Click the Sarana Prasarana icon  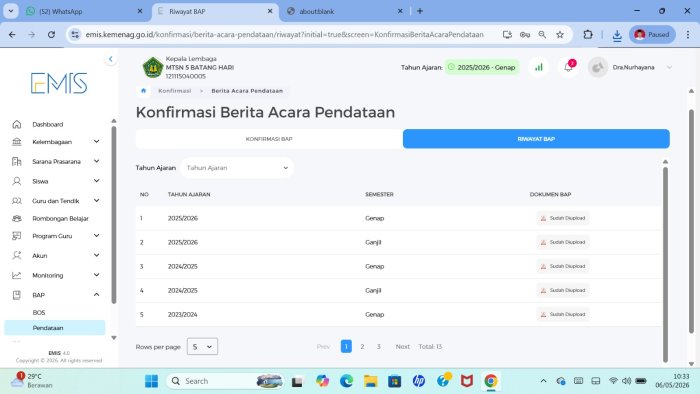coord(17,162)
